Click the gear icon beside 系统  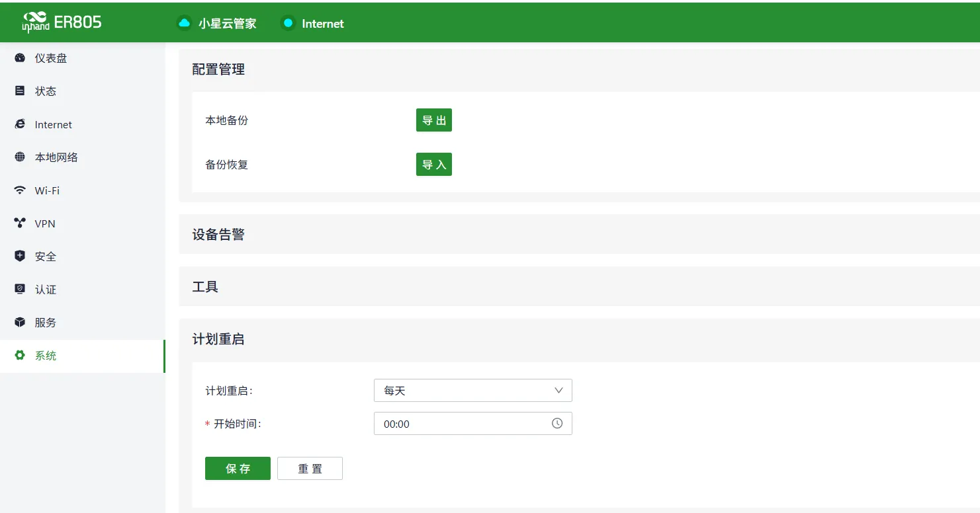(x=20, y=356)
